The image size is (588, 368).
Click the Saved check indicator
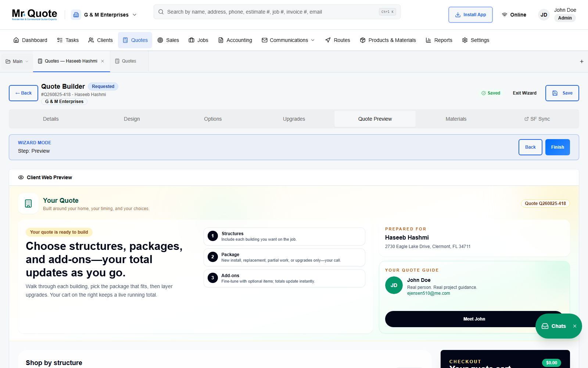pyautogui.click(x=491, y=93)
